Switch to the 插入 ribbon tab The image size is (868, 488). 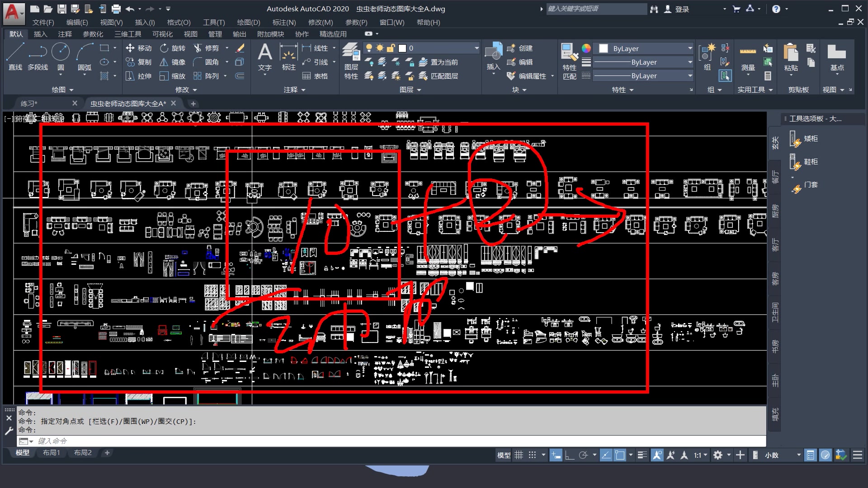pos(40,33)
